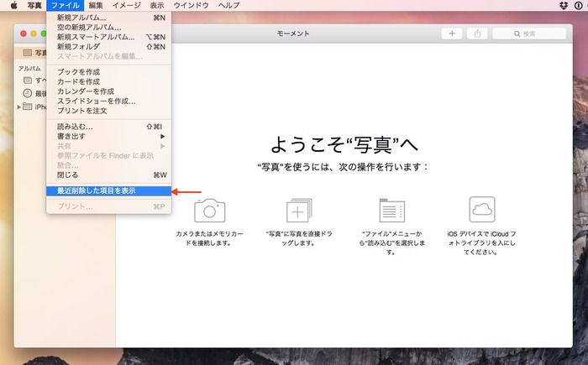Choose 新規アルバム... from the menu
The image size is (588, 365).
pyautogui.click(x=108, y=18)
